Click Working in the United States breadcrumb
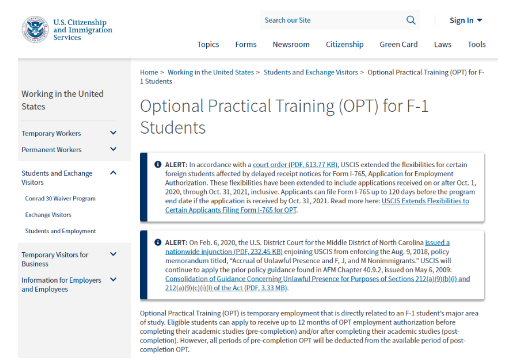 [x=211, y=72]
